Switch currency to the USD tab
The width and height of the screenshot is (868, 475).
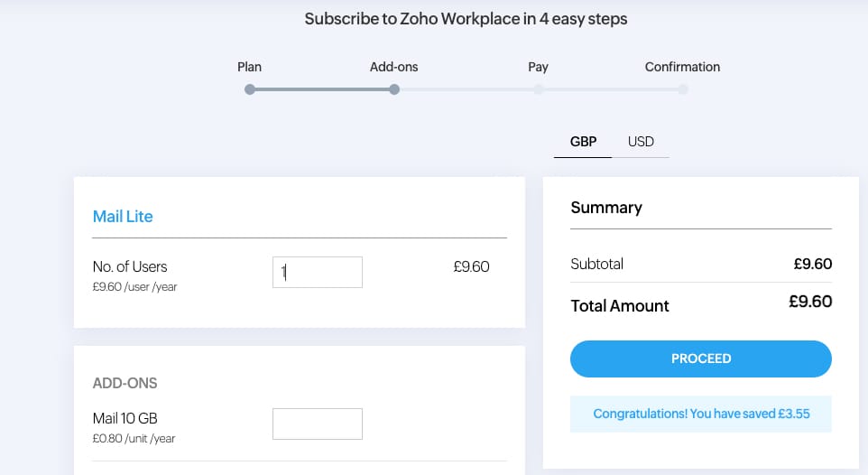pyautogui.click(x=641, y=142)
